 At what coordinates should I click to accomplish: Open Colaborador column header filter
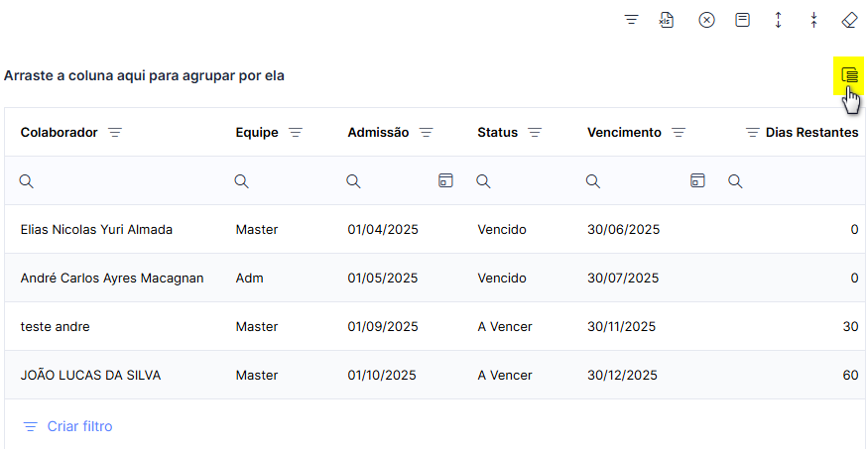[115, 133]
